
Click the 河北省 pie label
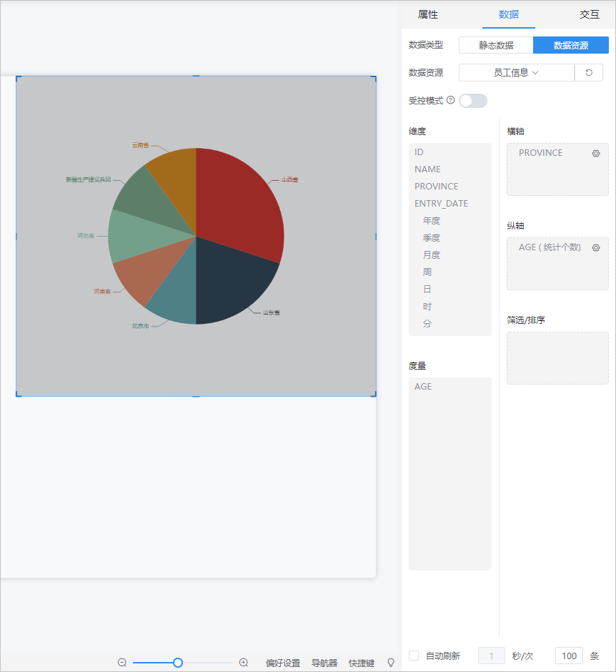[x=86, y=236]
